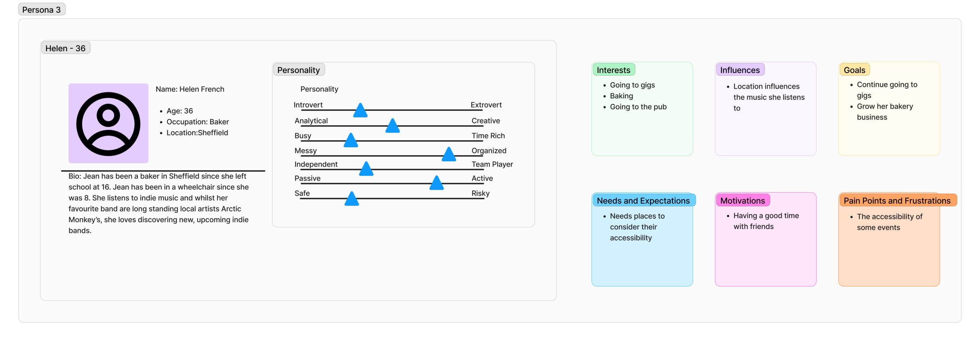980x341 pixels.
Task: Select the Name: Helen French text
Action: pos(190,89)
